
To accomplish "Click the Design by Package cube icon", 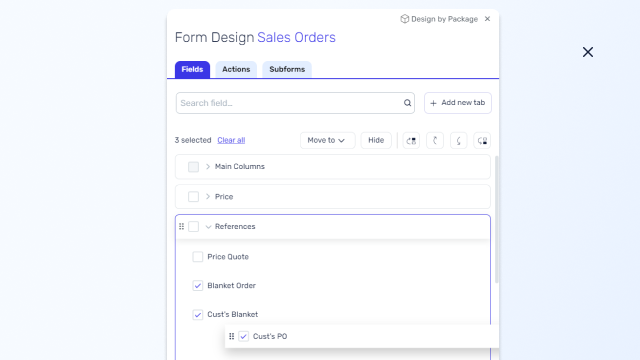I will 404,19.
